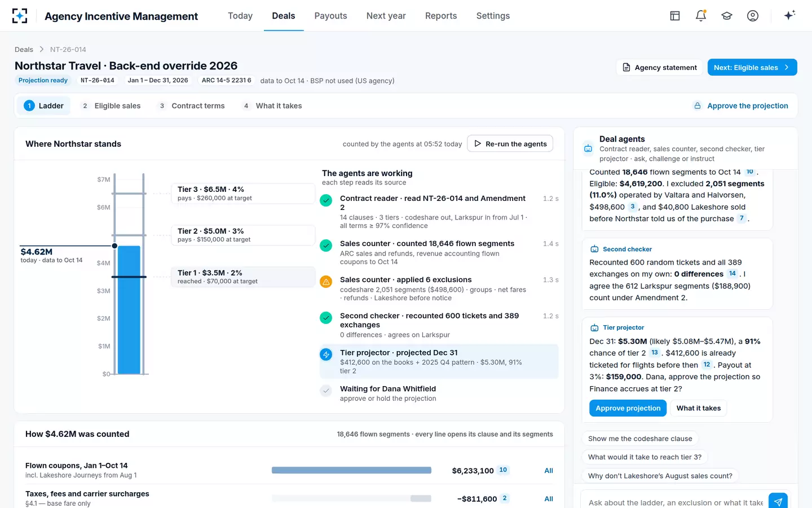Click the document icon in Agency statement
The width and height of the screenshot is (812, 508).
pyautogui.click(x=626, y=67)
